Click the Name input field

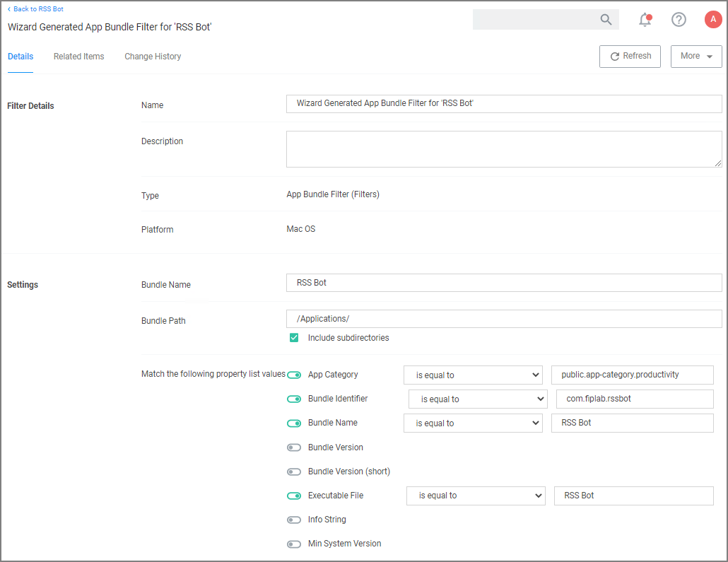[504, 104]
